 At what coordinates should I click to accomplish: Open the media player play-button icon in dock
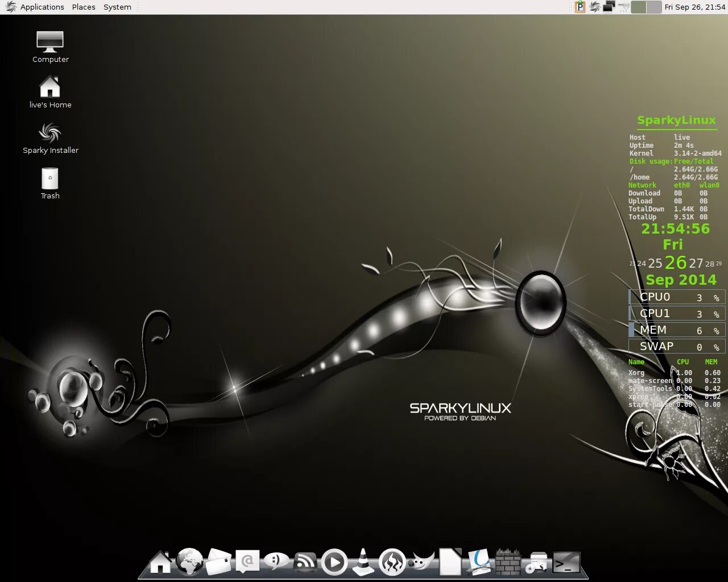point(334,563)
